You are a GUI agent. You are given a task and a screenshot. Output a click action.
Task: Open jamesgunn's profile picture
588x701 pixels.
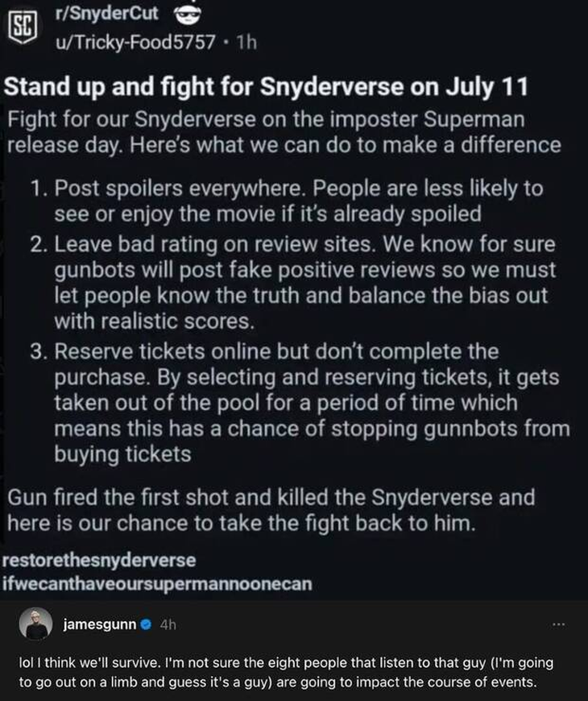click(x=34, y=625)
